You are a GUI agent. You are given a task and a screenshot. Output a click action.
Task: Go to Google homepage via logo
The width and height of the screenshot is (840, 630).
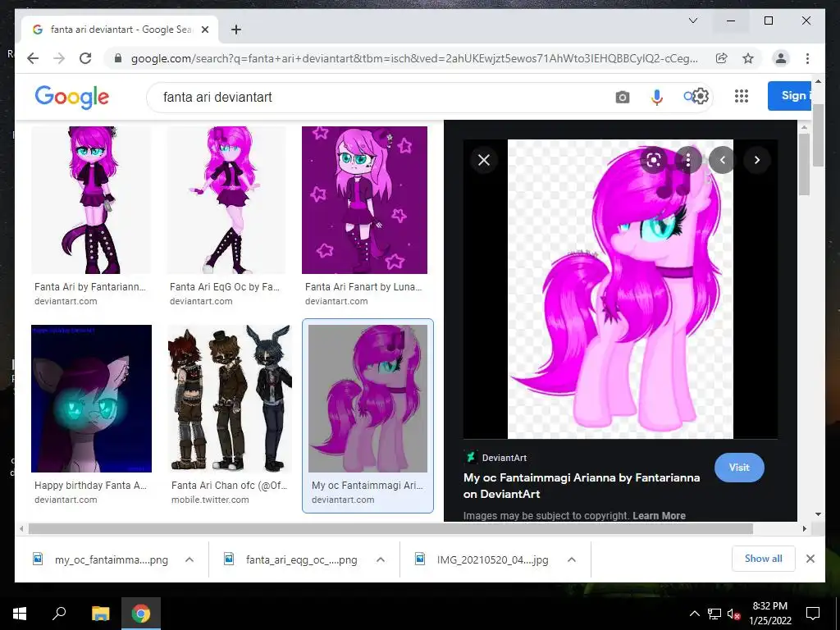pyautogui.click(x=72, y=97)
